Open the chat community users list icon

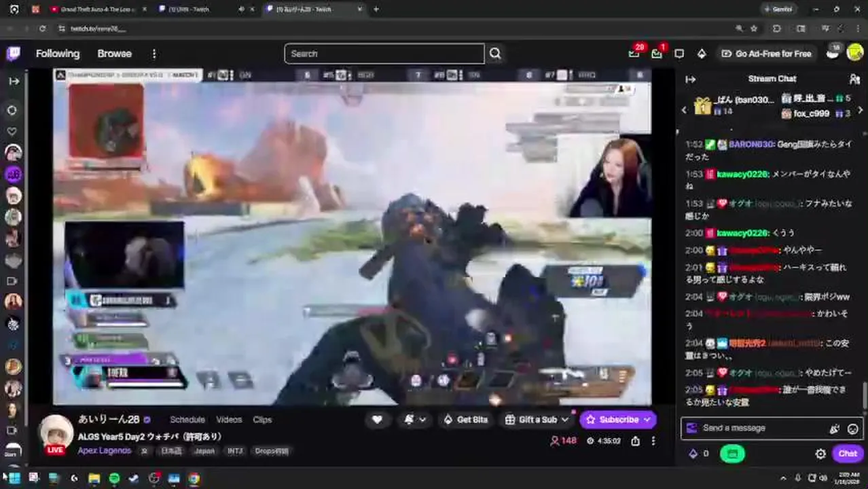(x=855, y=79)
